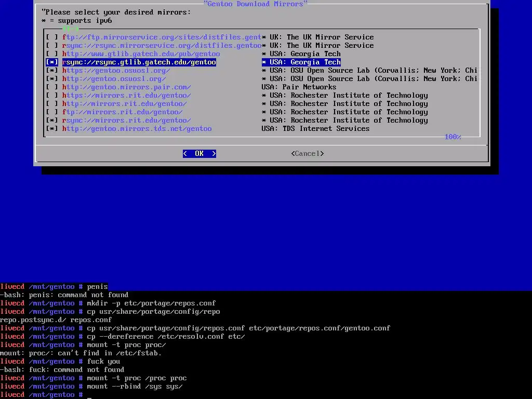The height and width of the screenshot is (399, 532).
Task: Uncheck the https gentoo.osuosl.org mirror box
Action: click(52, 70)
